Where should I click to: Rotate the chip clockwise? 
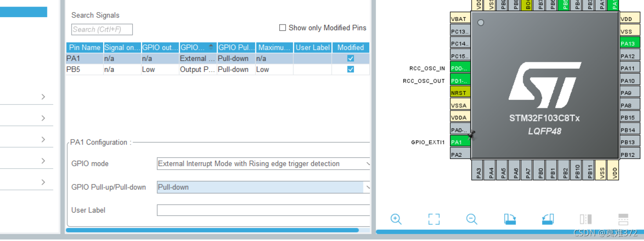tap(510, 219)
